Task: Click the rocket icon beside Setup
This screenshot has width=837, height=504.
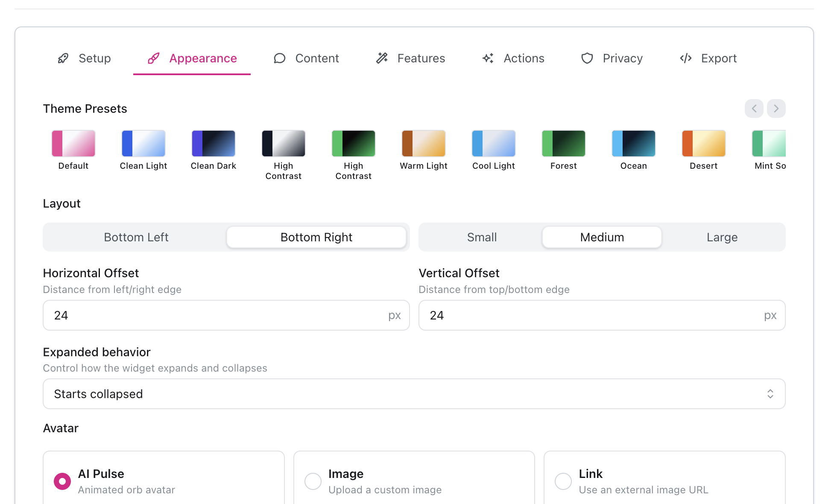Action: click(x=63, y=58)
